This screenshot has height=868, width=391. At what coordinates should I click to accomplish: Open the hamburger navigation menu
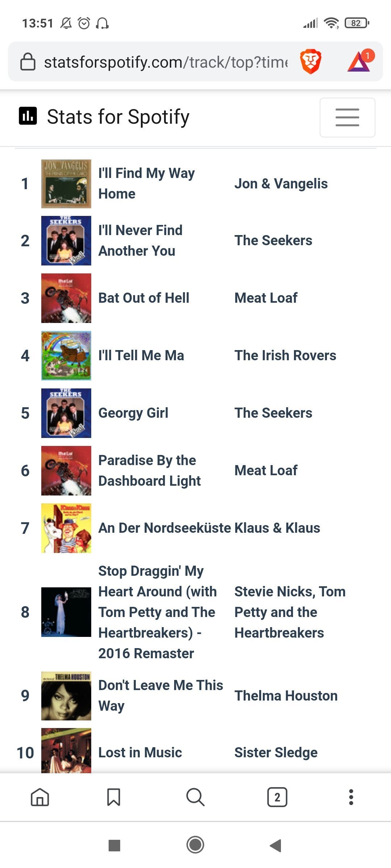click(x=347, y=117)
